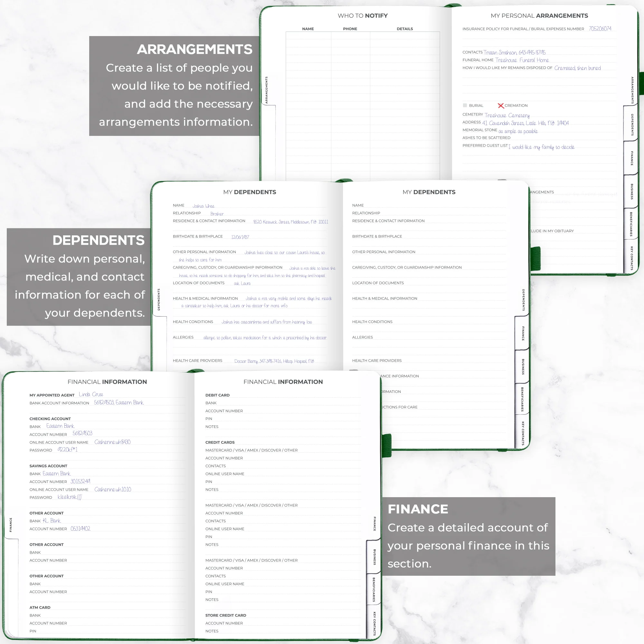Click the WHO TO NOTIFY heading
The width and height of the screenshot is (644, 644).
click(363, 16)
